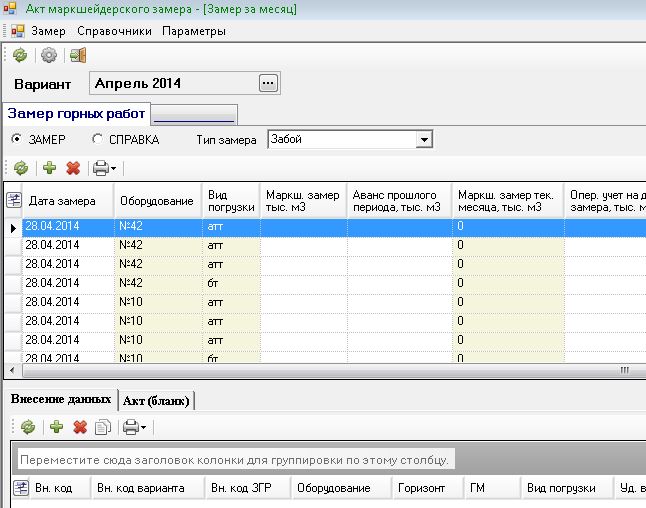Add a new row with the upper green plus

coord(48,168)
